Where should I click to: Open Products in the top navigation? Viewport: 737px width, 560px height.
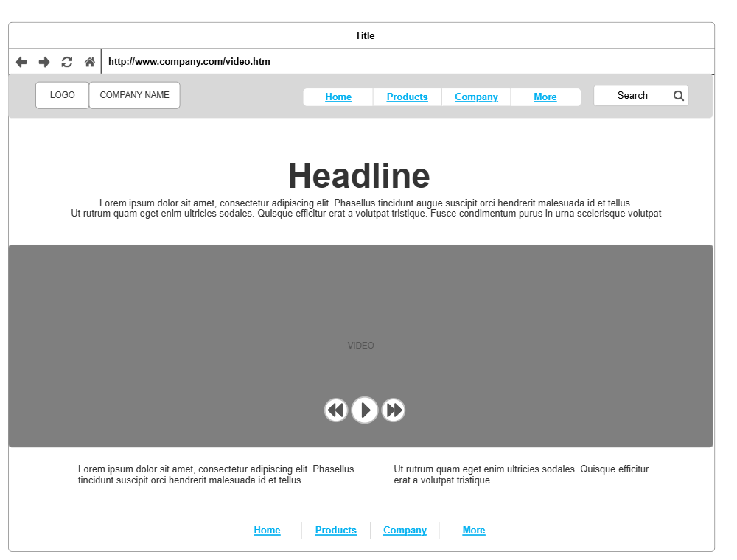click(407, 97)
